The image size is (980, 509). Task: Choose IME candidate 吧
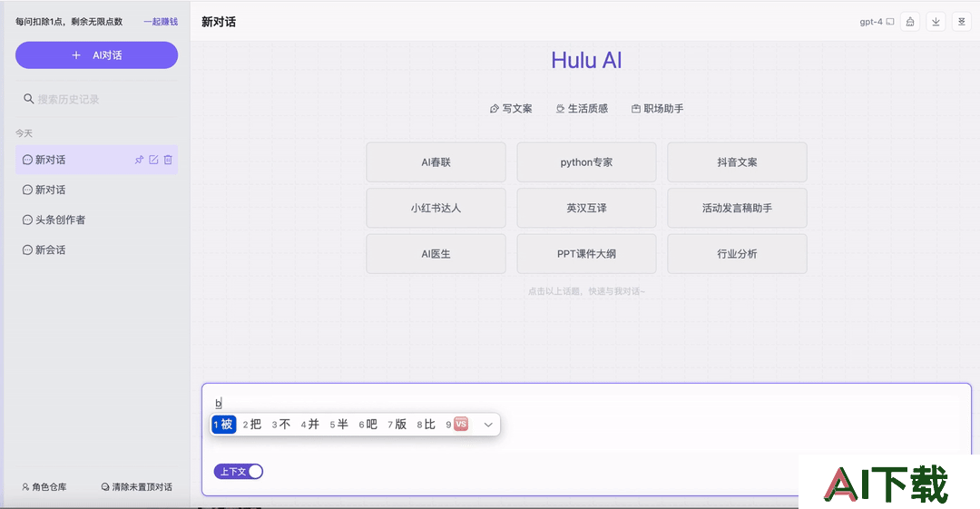(x=368, y=425)
